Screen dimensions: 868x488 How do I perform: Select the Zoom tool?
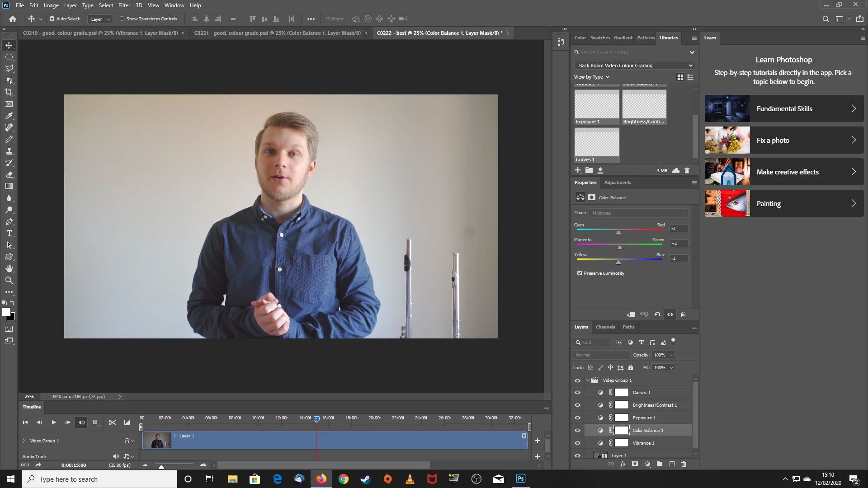click(9, 281)
